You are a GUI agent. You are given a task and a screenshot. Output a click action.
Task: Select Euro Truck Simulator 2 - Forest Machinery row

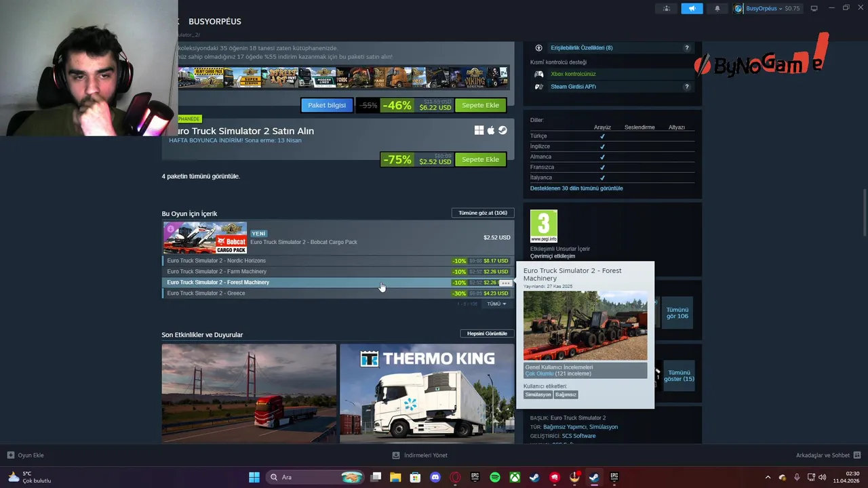point(338,283)
